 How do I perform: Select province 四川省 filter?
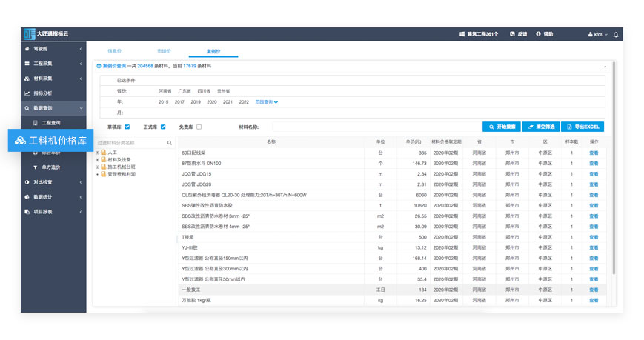click(204, 91)
